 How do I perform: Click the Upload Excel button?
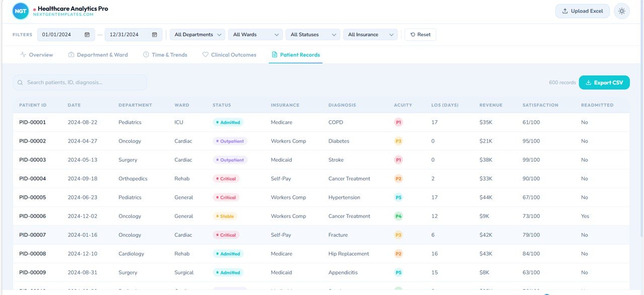coord(582,11)
